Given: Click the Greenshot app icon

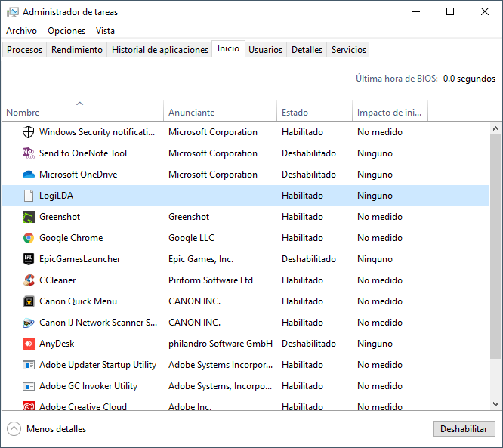Looking at the screenshot, I should pos(28,217).
